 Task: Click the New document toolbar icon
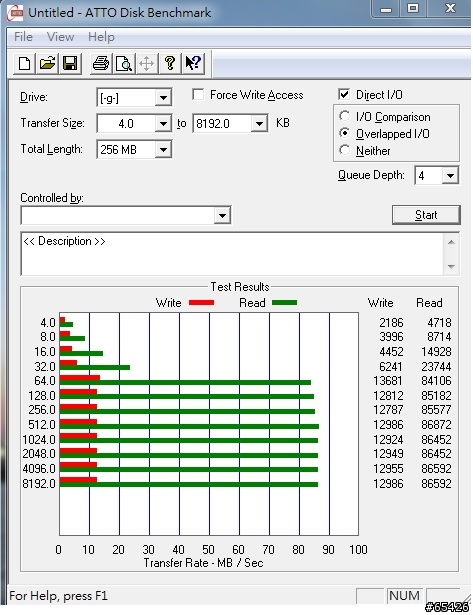(24, 63)
